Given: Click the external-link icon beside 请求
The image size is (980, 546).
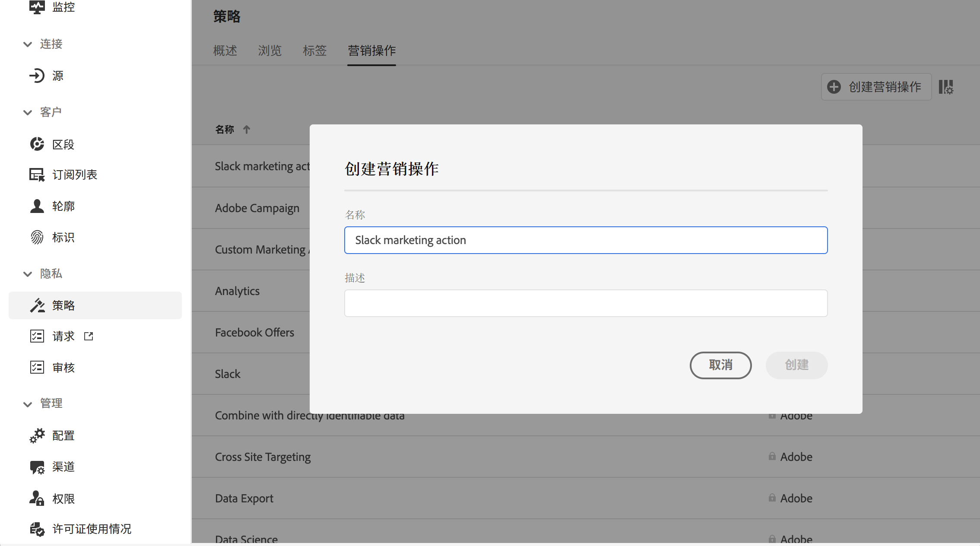Looking at the screenshot, I should pyautogui.click(x=89, y=336).
